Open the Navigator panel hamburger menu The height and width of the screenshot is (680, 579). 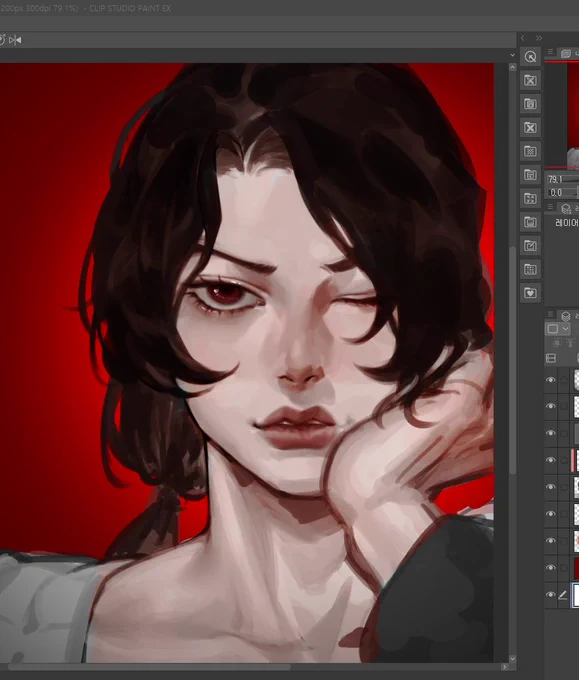550,52
